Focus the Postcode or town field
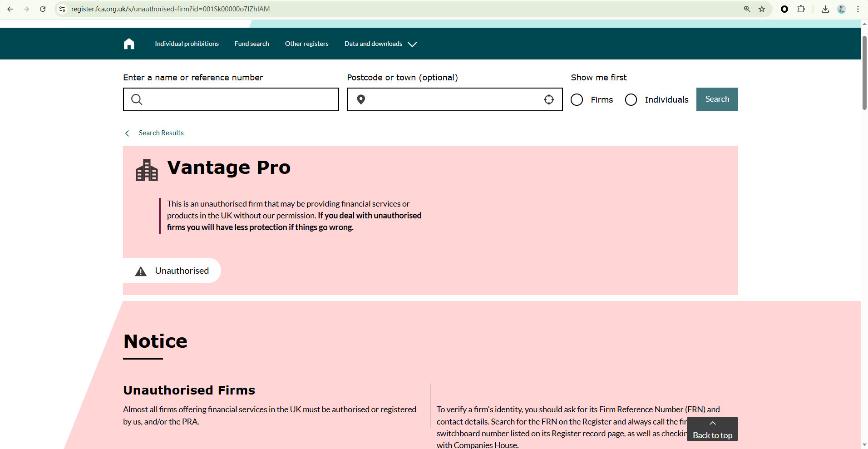Screen dimensions: 868x449 [455, 99]
